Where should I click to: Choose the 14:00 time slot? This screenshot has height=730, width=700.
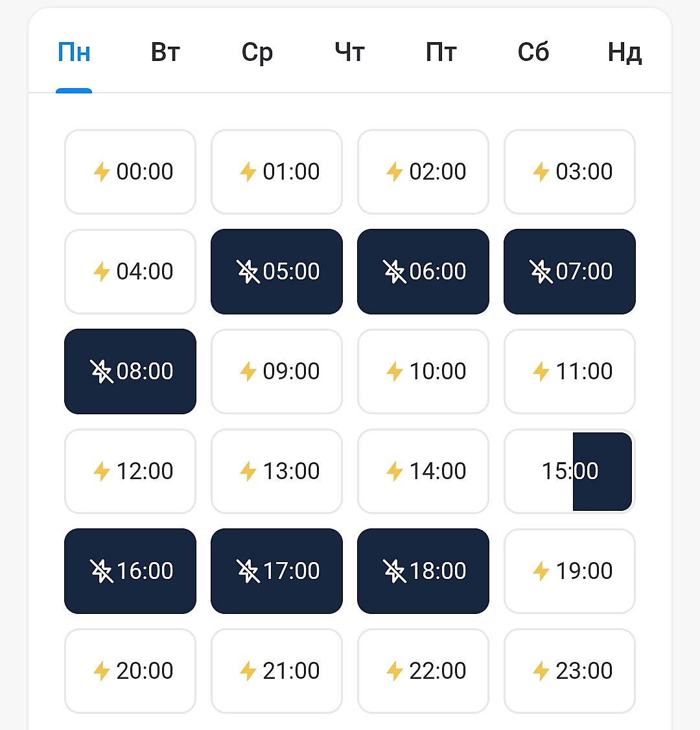(x=423, y=471)
